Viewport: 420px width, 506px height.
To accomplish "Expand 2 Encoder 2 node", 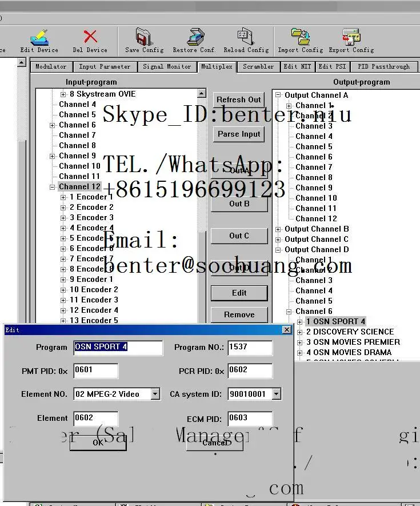I will [63, 208].
